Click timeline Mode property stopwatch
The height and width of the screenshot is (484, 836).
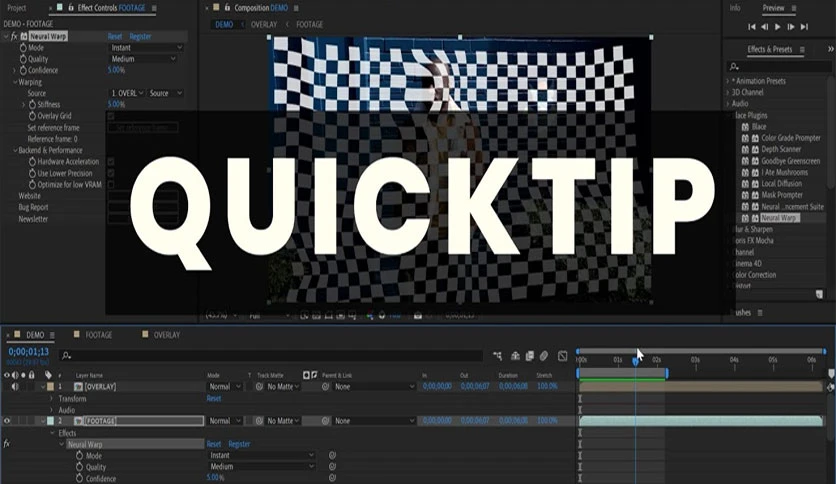tap(79, 456)
